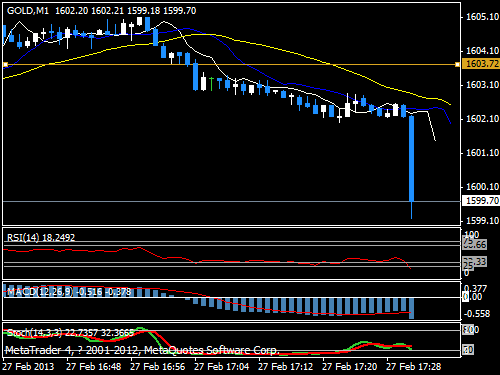This screenshot has height=375, width=500.
Task: Click the 1599.10 price scale value
Action: pyautogui.click(x=482, y=221)
